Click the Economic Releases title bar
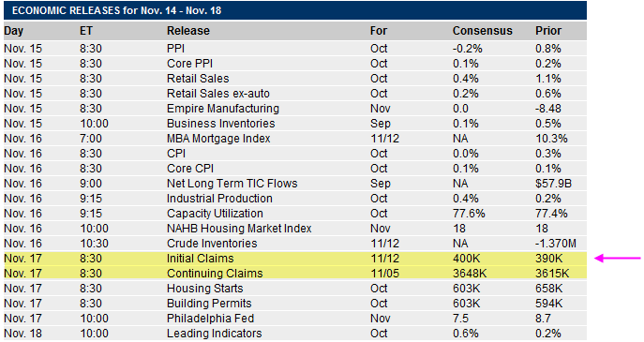Viewport: 644px width, 342px height. 295,10
